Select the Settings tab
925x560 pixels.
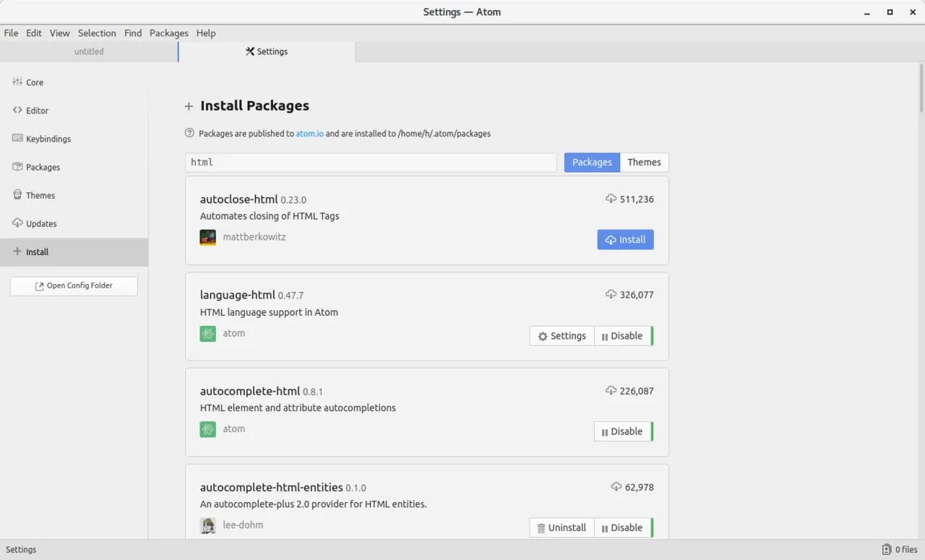[267, 51]
